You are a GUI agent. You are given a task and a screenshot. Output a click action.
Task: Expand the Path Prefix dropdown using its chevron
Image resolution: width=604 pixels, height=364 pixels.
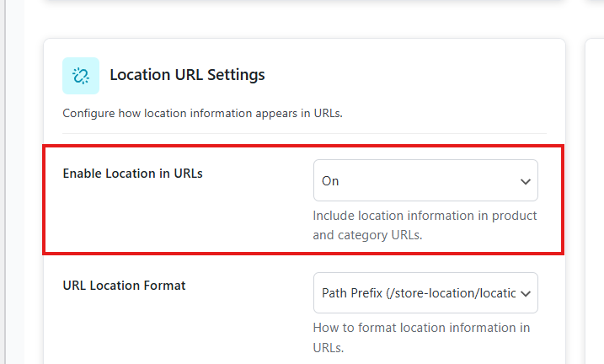click(x=526, y=293)
